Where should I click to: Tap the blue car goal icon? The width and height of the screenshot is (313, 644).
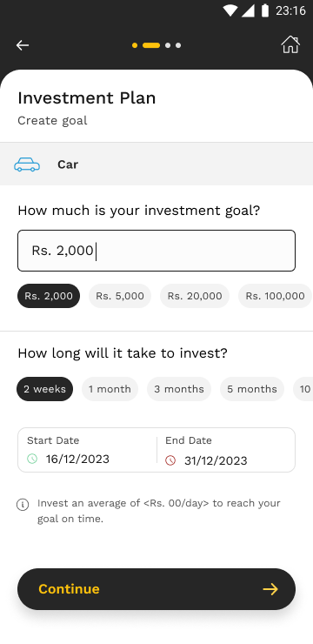click(27, 164)
